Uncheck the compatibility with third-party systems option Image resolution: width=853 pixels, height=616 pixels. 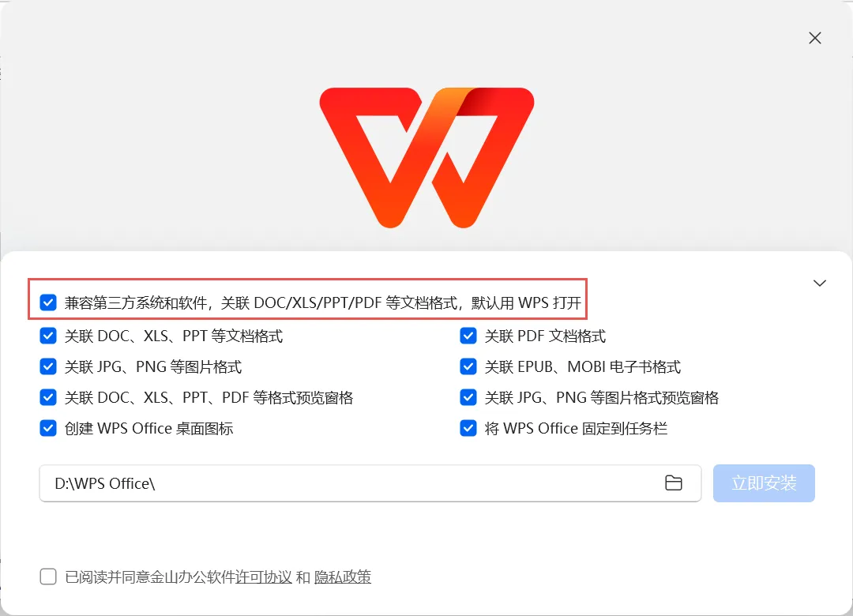click(x=48, y=302)
